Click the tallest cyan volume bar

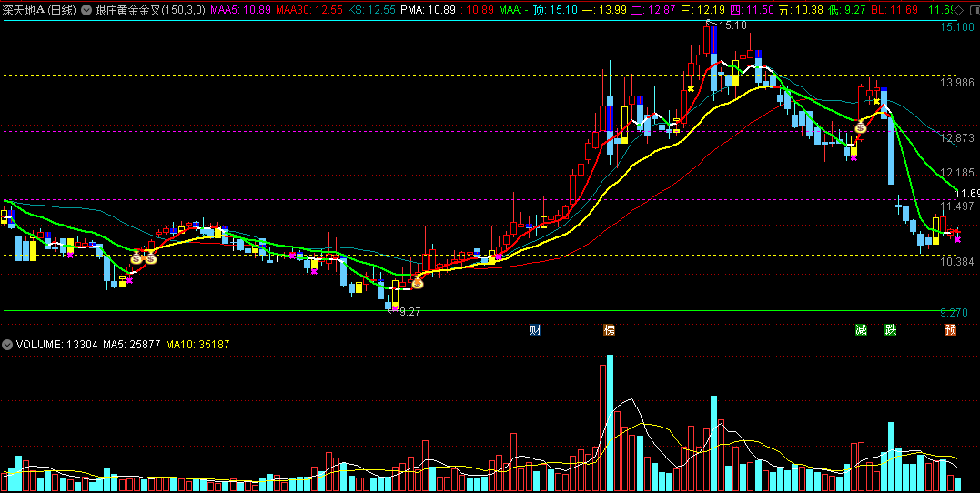coord(610,424)
